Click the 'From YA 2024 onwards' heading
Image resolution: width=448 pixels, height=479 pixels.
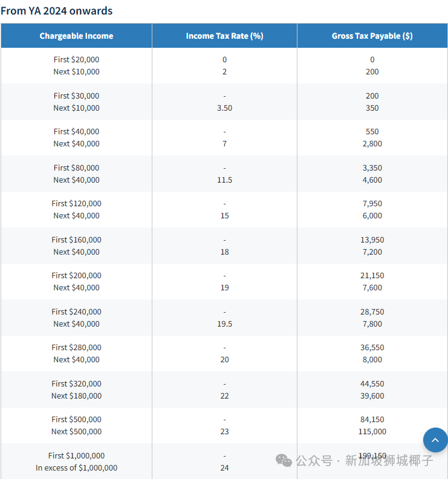tap(56, 10)
